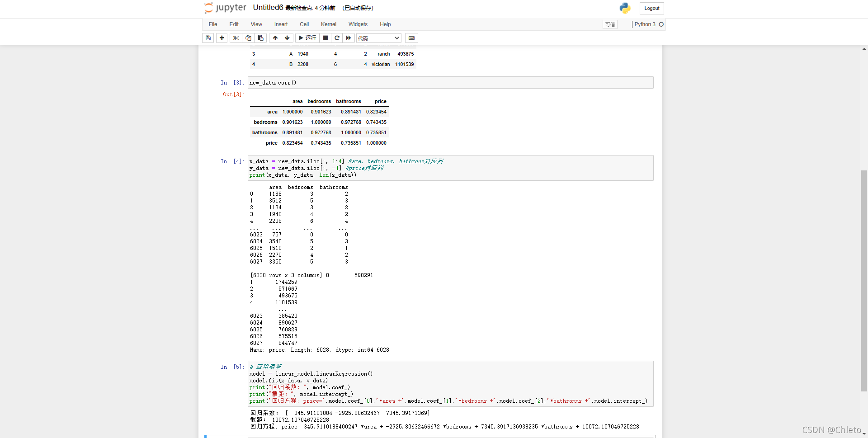Click the scrollbar down arrow

[864, 434]
